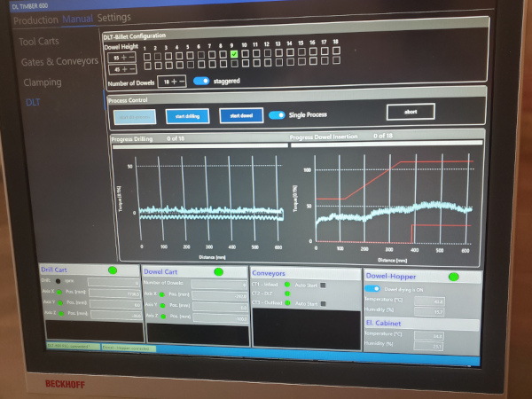This screenshot has height=399, width=532.
Task: Click the Dowel-Hopper green status indicator
Action: [x=454, y=277]
